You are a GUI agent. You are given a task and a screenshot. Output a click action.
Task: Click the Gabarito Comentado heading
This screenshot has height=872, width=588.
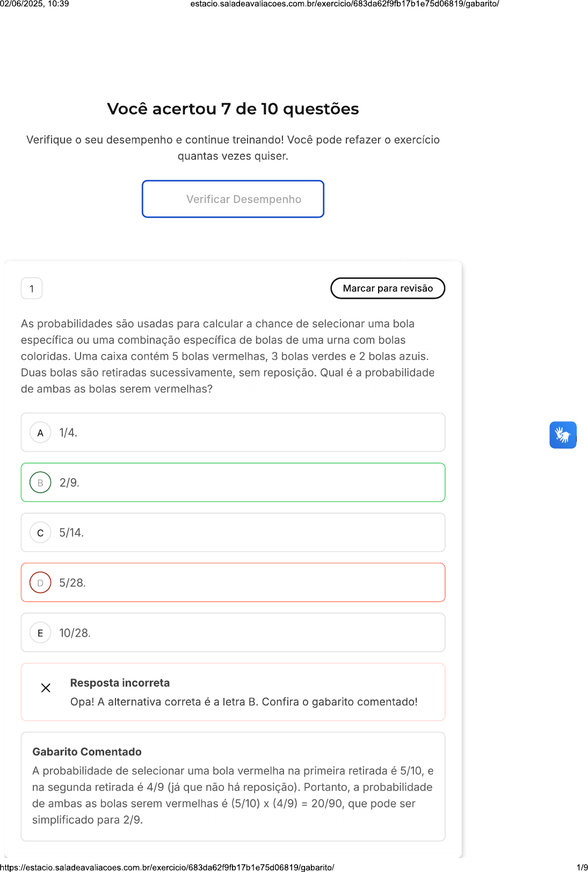(87, 752)
